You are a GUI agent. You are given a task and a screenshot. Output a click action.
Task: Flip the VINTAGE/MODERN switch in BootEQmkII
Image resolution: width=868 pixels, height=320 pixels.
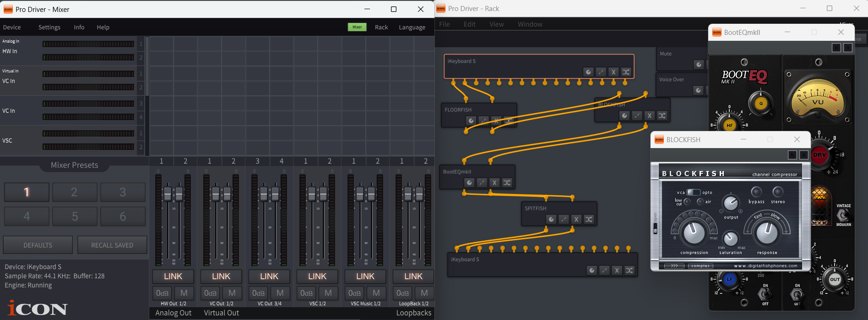(843, 215)
